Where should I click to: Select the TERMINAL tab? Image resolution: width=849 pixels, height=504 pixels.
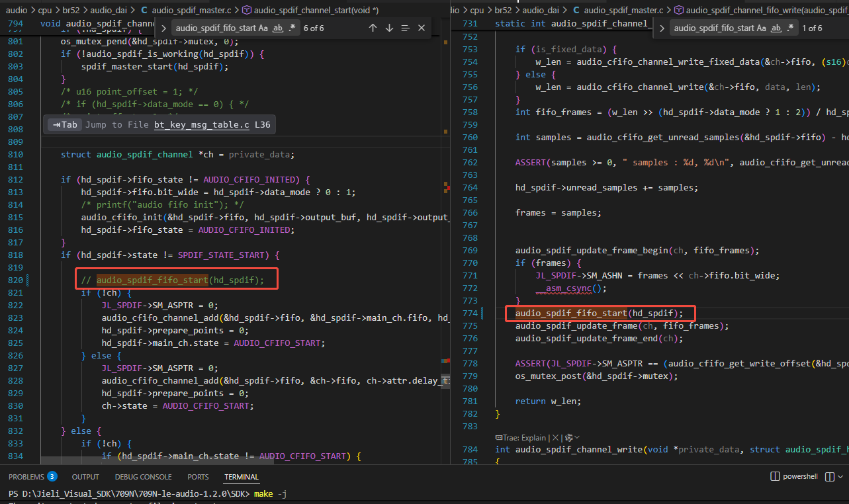point(242,477)
